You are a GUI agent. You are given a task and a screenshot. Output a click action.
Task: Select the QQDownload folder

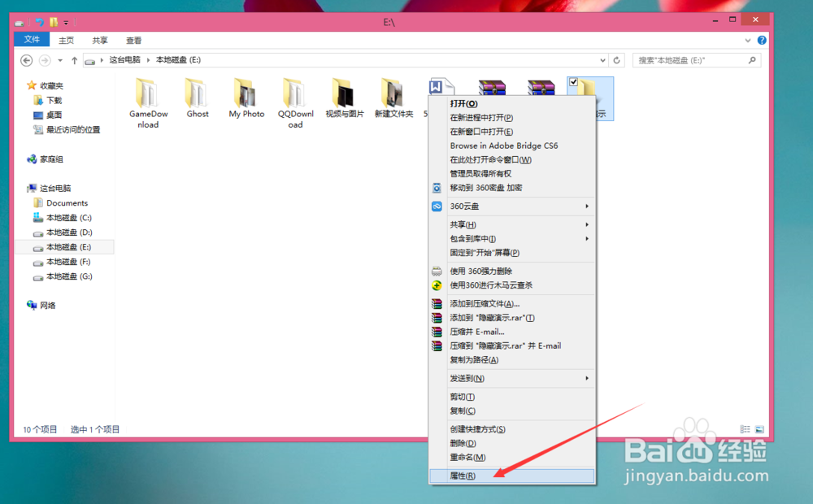pos(296,103)
